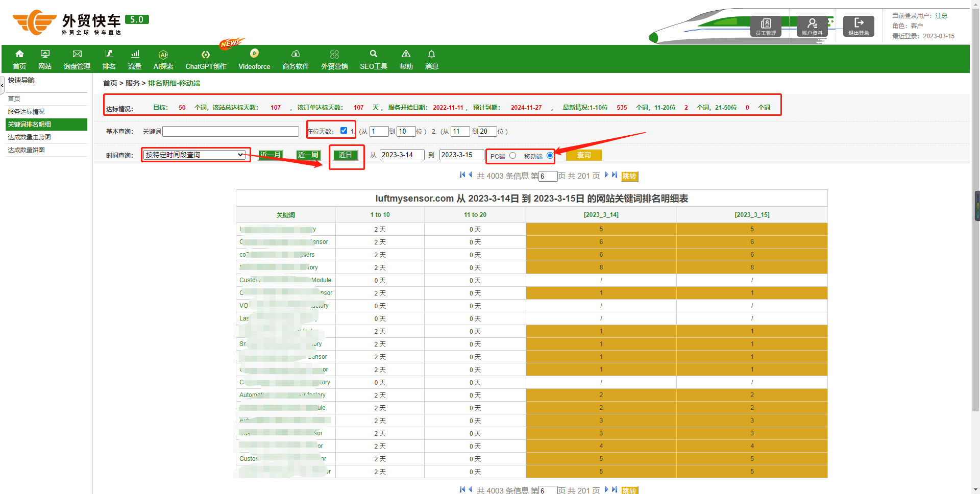Open the 流量 traffic nav item
Screen dimensions: 980x494
tap(135, 60)
